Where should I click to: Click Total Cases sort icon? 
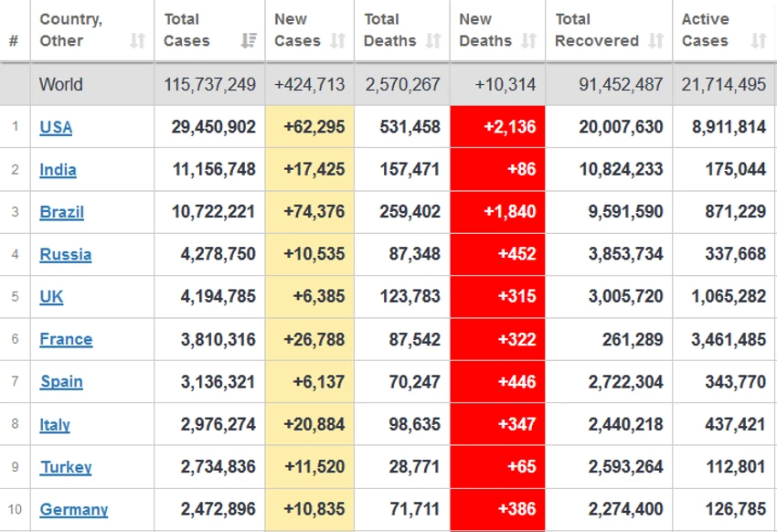[249, 40]
